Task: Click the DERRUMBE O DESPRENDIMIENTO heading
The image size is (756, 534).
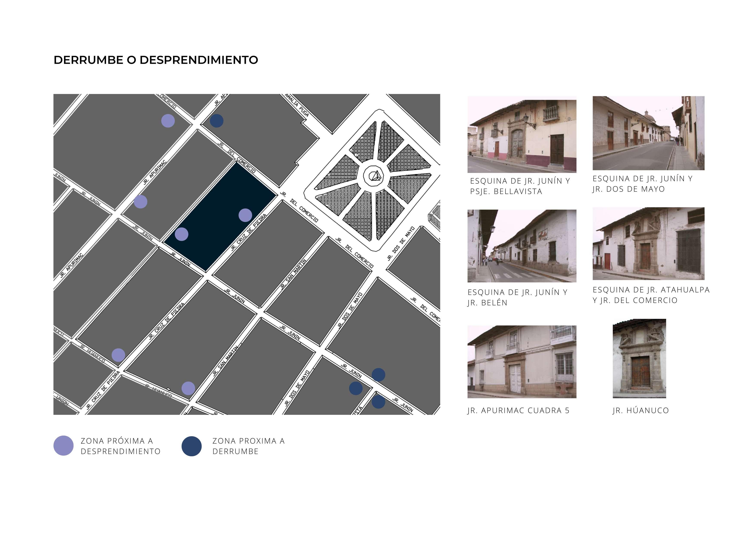Action: click(156, 60)
